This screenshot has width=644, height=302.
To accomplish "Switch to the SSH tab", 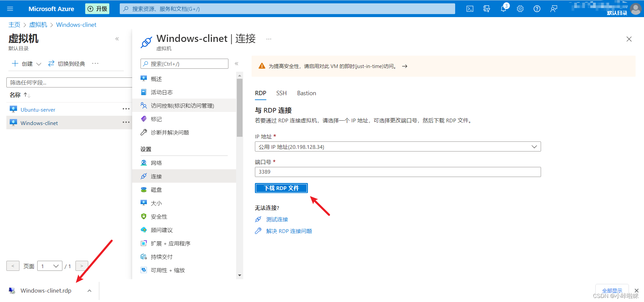I will [281, 93].
